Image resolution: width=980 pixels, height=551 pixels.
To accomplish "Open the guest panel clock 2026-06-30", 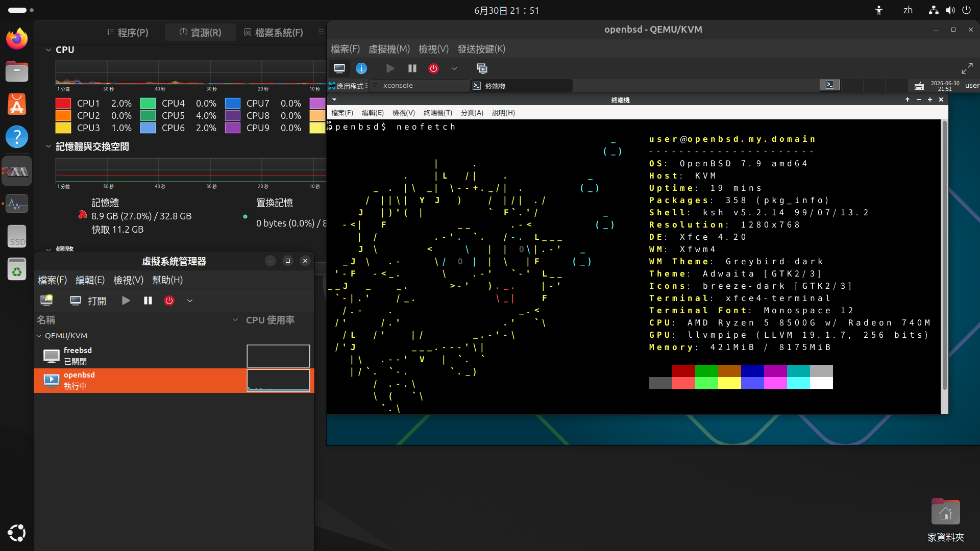I will tap(945, 86).
